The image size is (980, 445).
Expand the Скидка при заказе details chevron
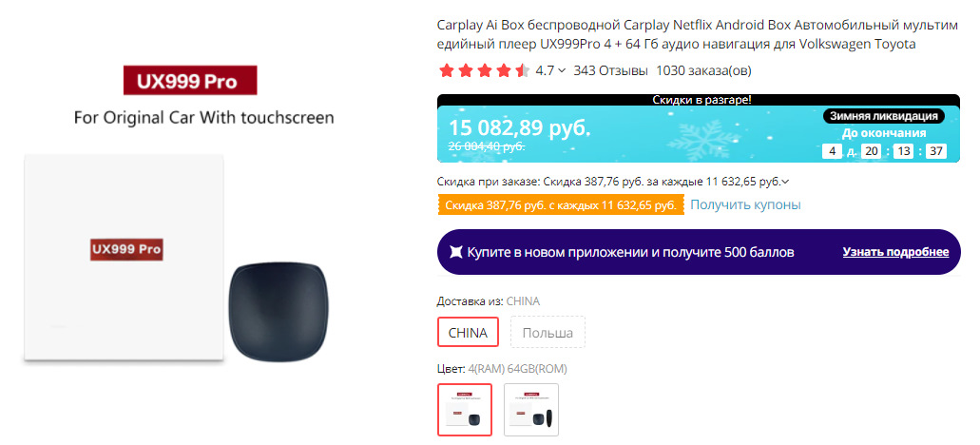(x=784, y=182)
